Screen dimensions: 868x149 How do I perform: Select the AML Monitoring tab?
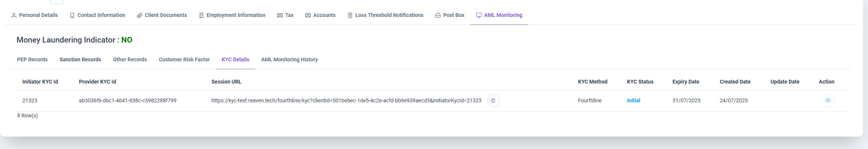[x=499, y=15]
